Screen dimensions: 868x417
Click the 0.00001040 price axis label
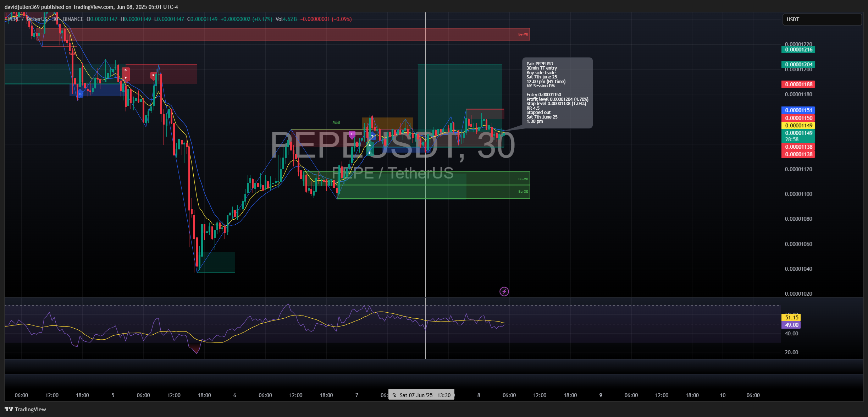pyautogui.click(x=798, y=269)
